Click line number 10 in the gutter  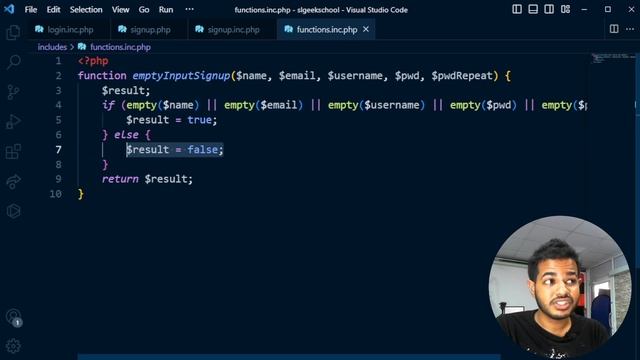[56, 193]
